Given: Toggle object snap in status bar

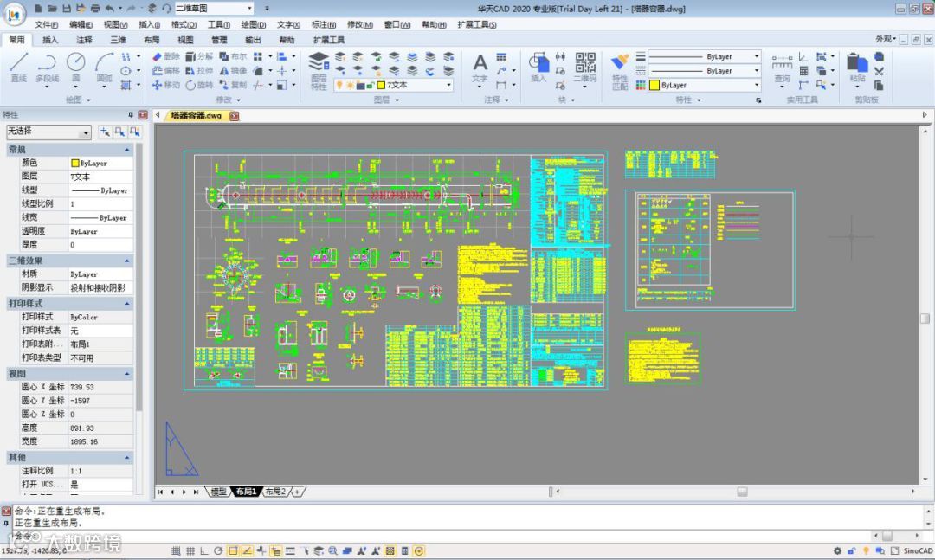Looking at the screenshot, I should [233, 551].
